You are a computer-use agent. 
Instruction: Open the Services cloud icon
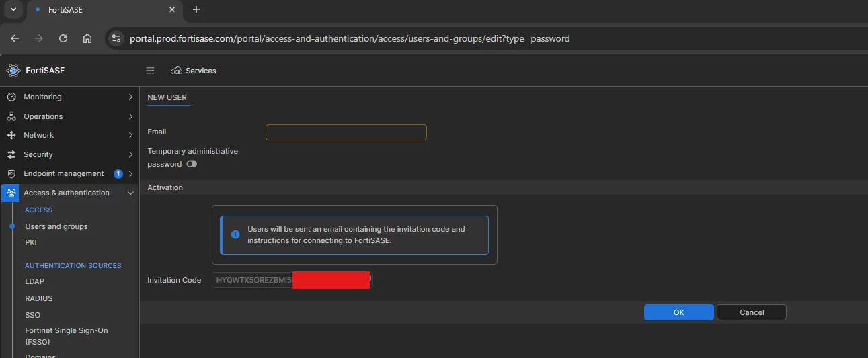coord(177,71)
